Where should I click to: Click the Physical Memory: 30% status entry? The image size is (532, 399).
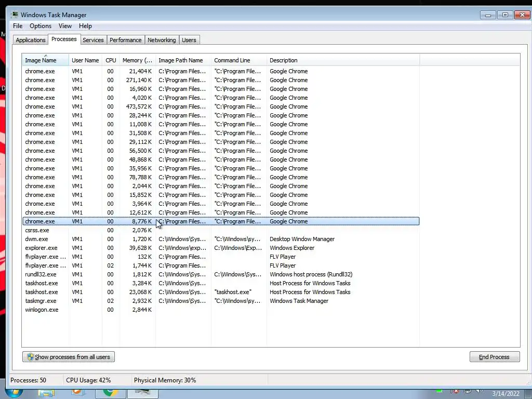(165, 380)
